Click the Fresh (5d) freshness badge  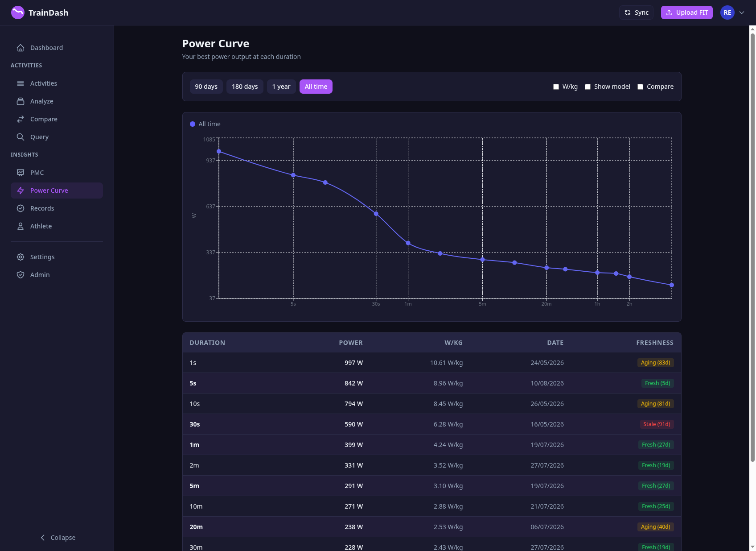pyautogui.click(x=657, y=383)
